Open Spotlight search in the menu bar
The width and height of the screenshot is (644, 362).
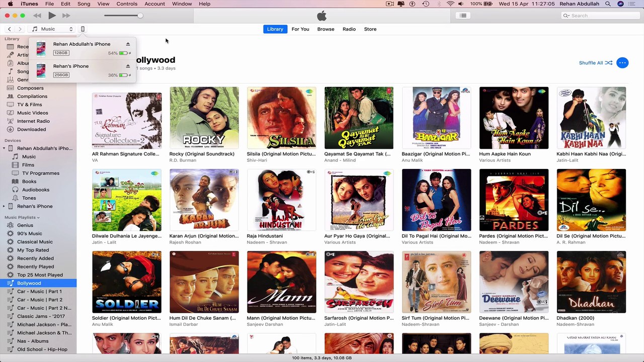[608, 4]
